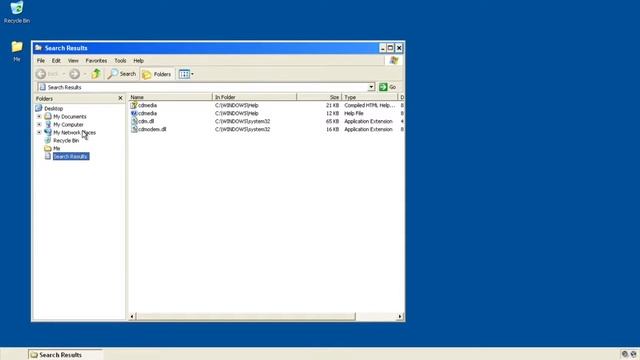The width and height of the screenshot is (640, 360).
Task: Go up one folder level
Action: 96,74
